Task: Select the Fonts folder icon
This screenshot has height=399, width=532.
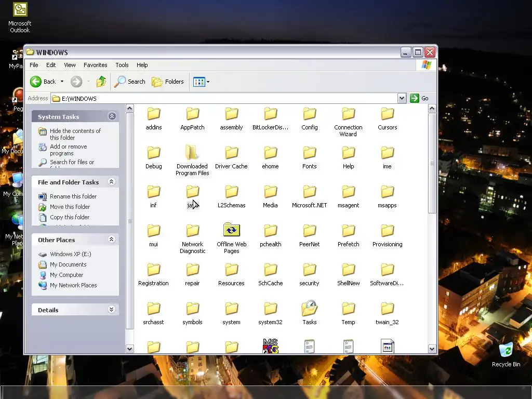Action: [310, 153]
